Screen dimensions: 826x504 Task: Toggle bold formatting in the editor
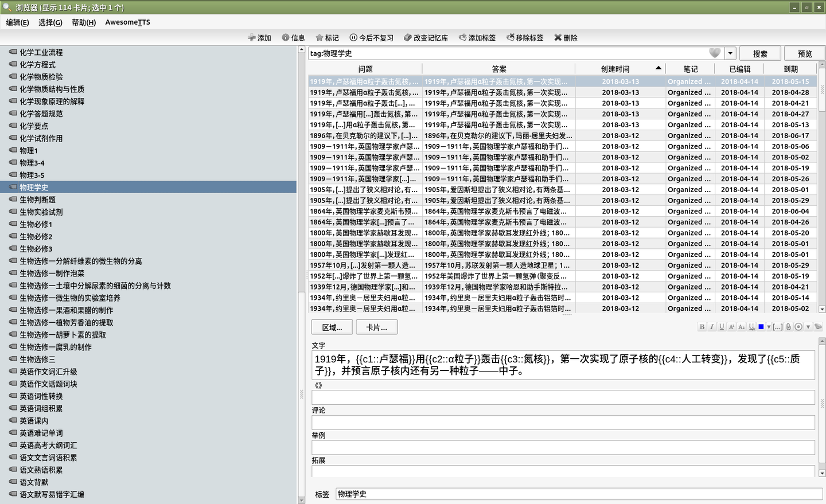click(x=702, y=327)
